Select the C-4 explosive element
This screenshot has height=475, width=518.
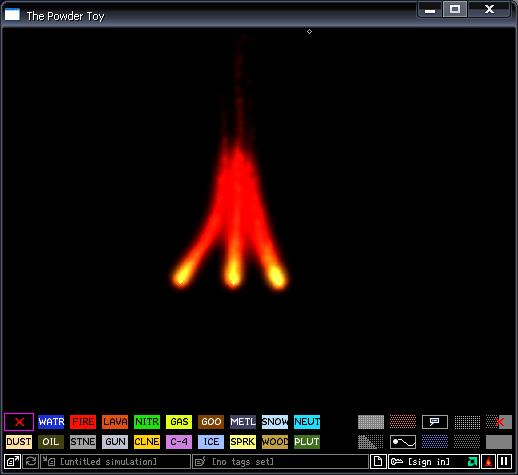coord(179,442)
